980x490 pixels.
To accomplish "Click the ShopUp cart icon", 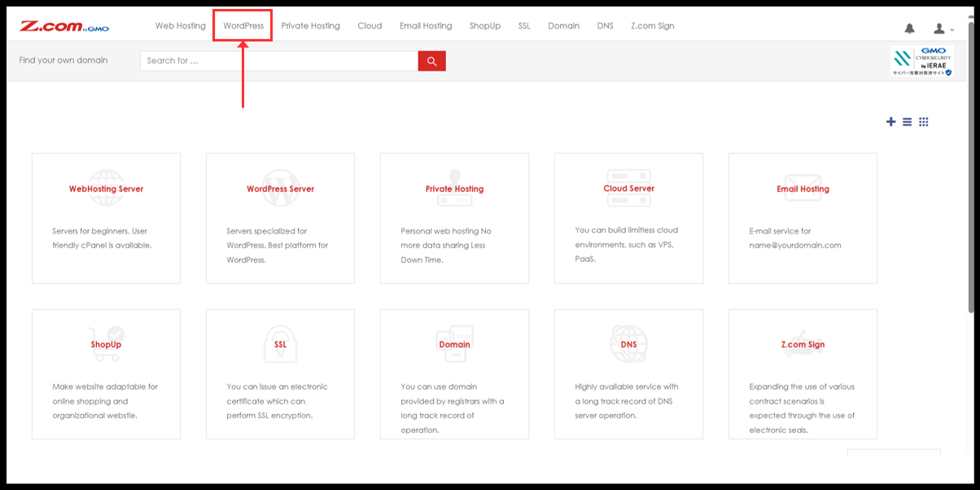I will click(x=107, y=343).
